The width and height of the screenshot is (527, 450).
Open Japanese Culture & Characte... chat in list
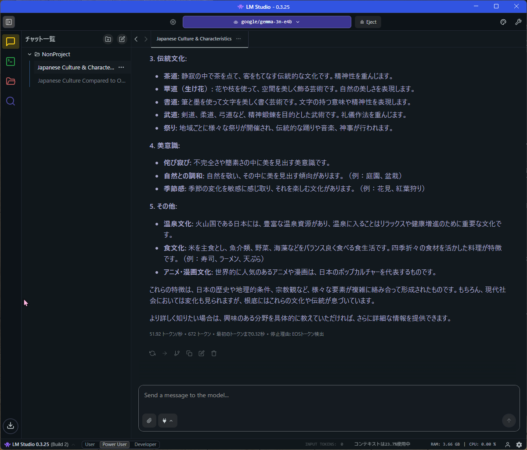(x=76, y=68)
